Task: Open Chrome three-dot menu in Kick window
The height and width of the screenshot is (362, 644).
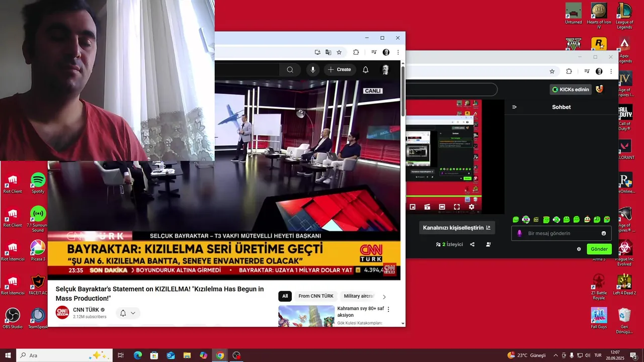Action: coord(611,71)
